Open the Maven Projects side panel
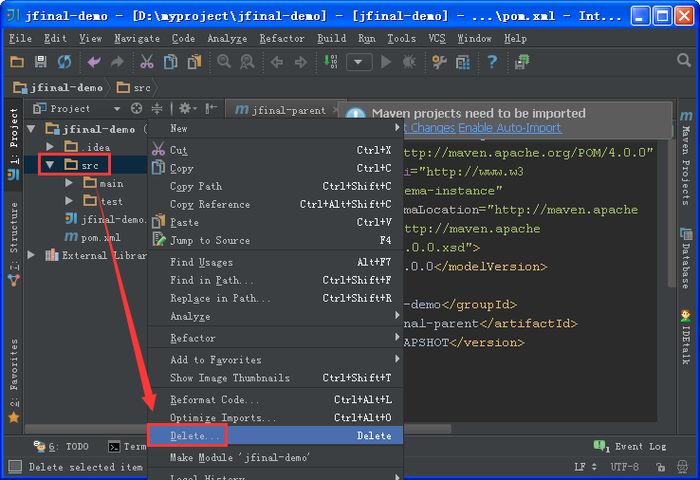 pos(686,159)
